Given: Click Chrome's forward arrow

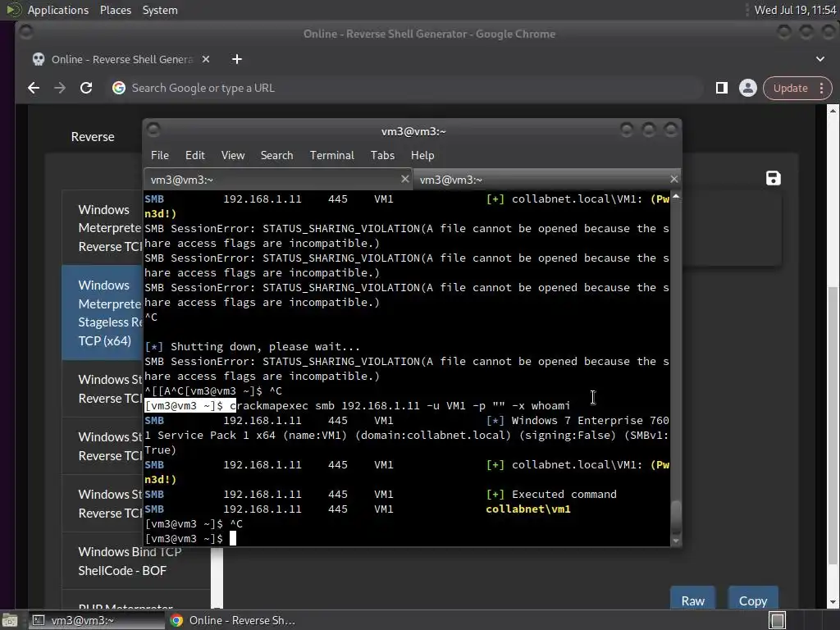Looking at the screenshot, I should point(59,88).
